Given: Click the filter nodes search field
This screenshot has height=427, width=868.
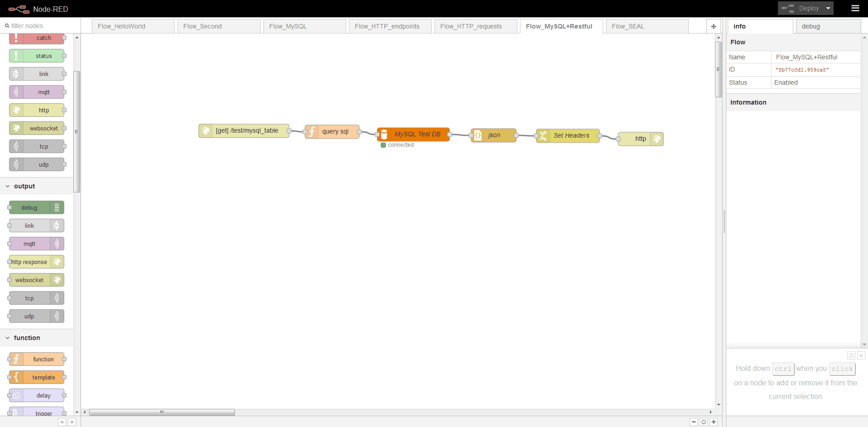Looking at the screenshot, I should pyautogui.click(x=41, y=26).
